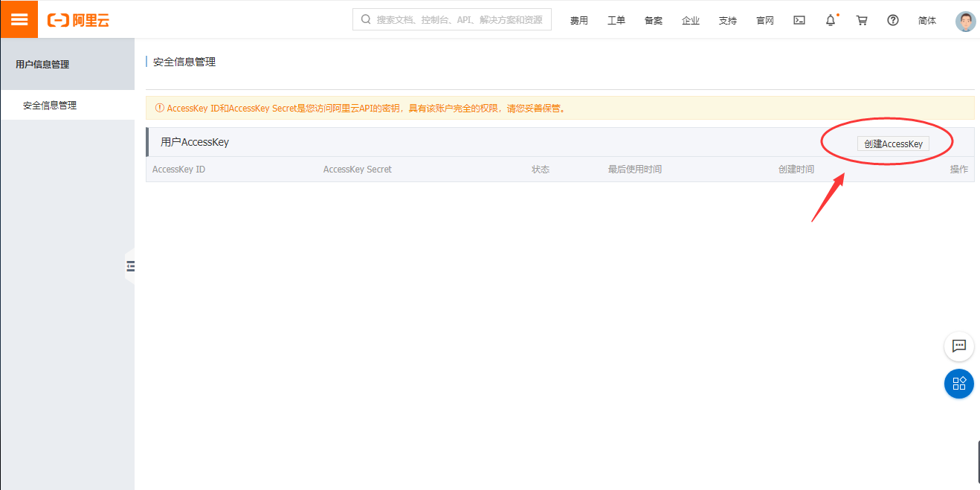This screenshot has width=980, height=490.
Task: Open the feedback chat bubble icon
Action: 958,346
